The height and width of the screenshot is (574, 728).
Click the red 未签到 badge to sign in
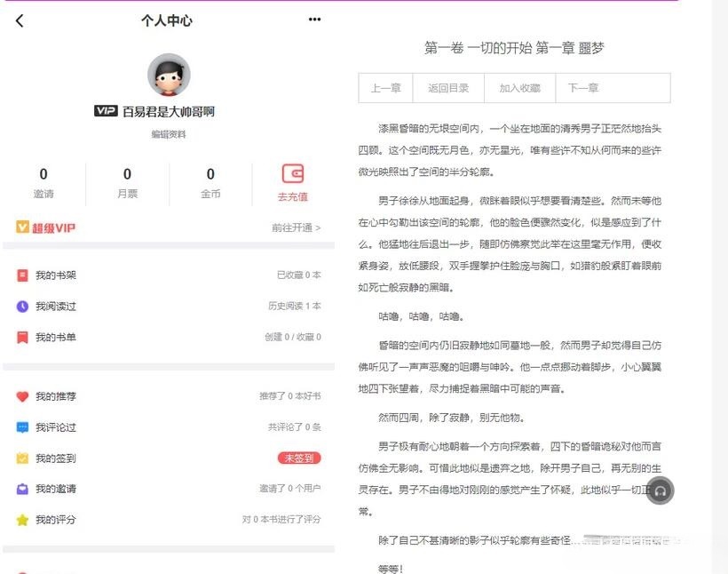(x=297, y=458)
